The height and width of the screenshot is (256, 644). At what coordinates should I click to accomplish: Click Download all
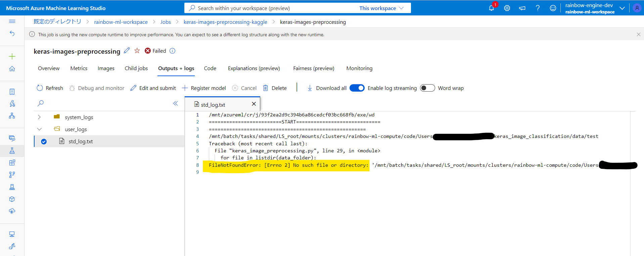click(327, 88)
